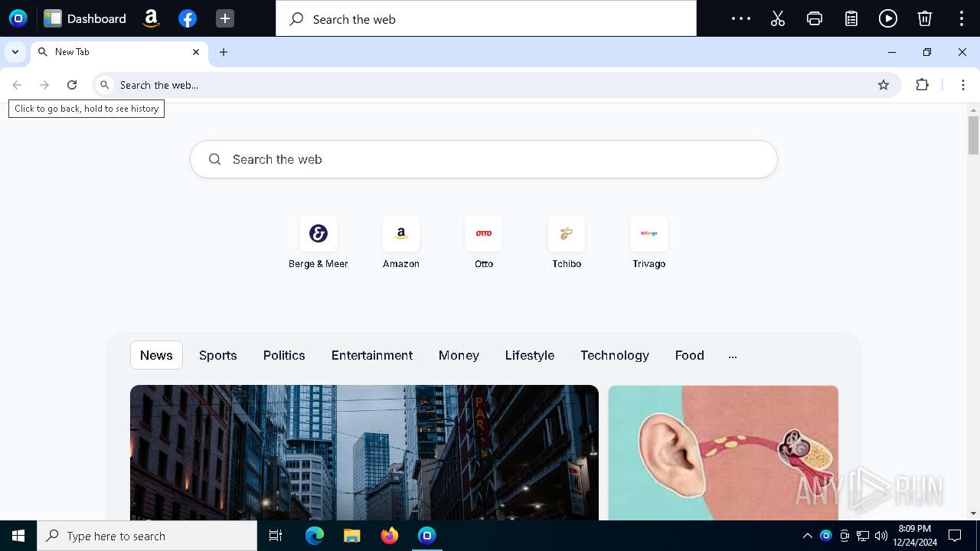Image resolution: width=980 pixels, height=551 pixels.
Task: Switch to the Lifestyle tab
Action: point(530,355)
